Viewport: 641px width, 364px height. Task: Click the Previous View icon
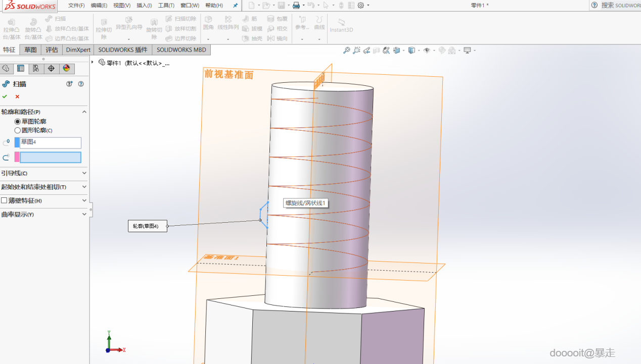click(x=367, y=50)
